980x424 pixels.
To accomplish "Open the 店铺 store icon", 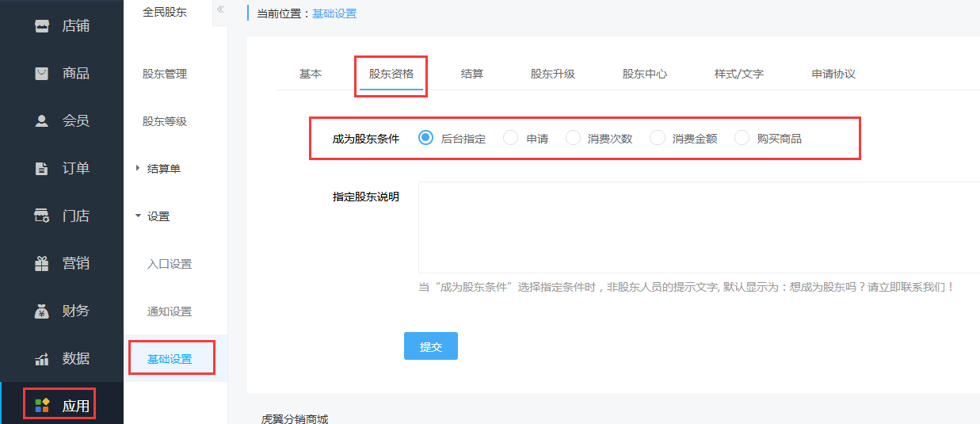I will (x=42, y=26).
